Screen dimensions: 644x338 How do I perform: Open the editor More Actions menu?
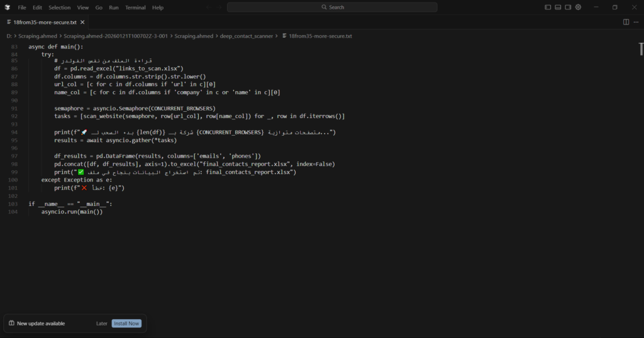[636, 22]
